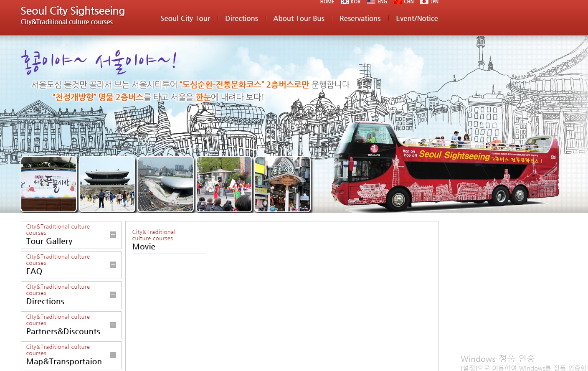Screen dimensions: 588x371
Task: Choose the CHN Chinese flag language
Action: pyautogui.click(x=403, y=2)
